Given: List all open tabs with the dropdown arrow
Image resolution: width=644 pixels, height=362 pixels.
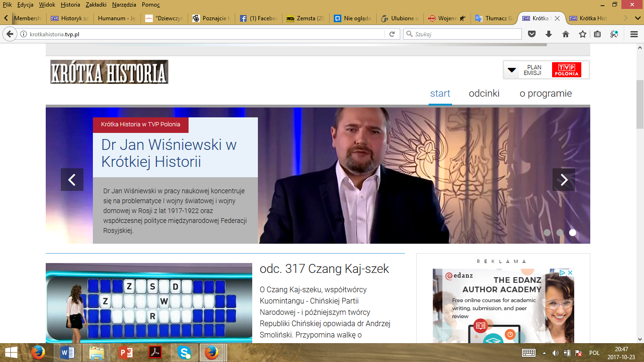Looking at the screenshot, I should click(637, 18).
